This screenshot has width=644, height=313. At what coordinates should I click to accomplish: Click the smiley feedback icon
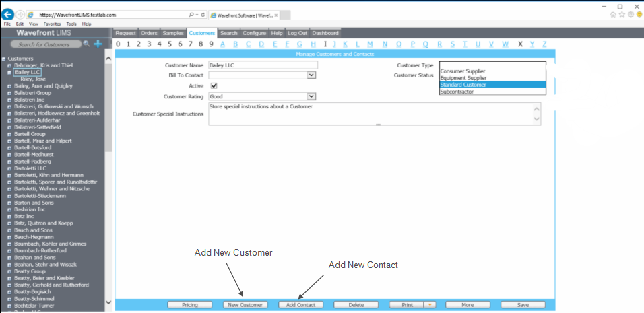click(x=639, y=15)
